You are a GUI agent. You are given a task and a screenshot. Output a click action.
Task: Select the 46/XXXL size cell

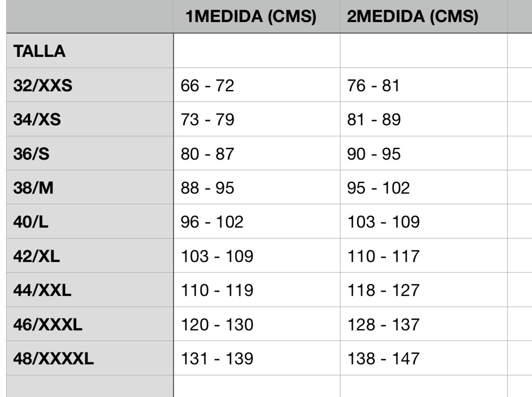click(x=90, y=324)
